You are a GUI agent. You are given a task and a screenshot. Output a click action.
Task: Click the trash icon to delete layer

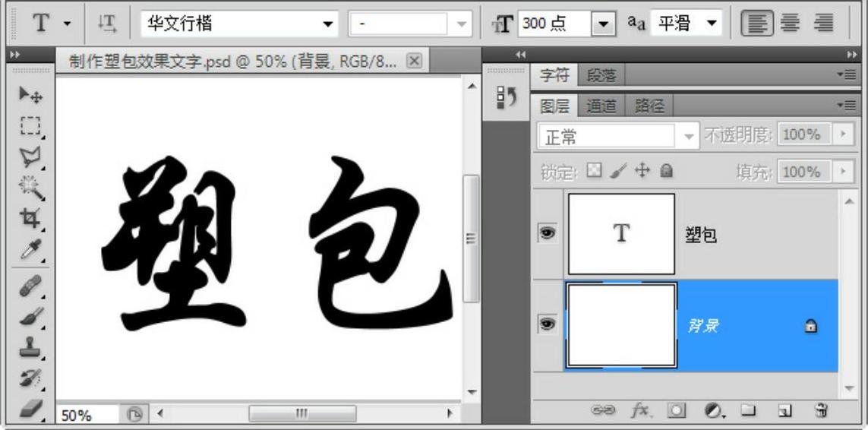(x=820, y=410)
